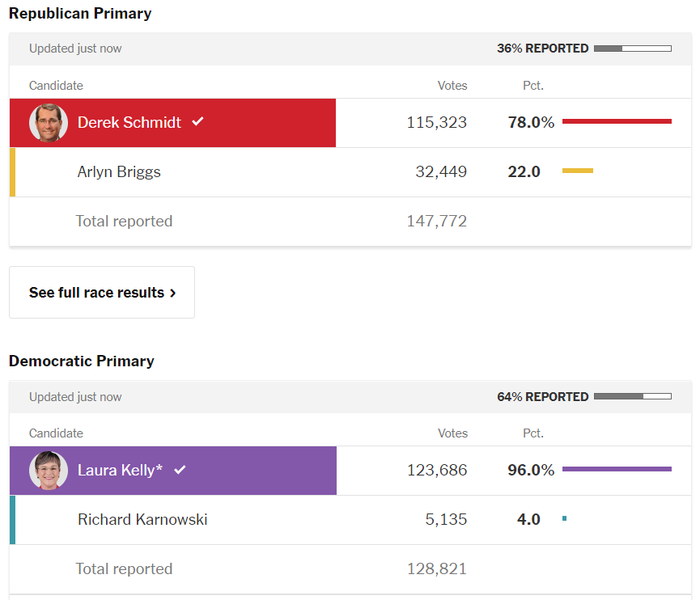Click Laura Kelly's candidate photo
The width and height of the screenshot is (700, 600).
coord(49,471)
